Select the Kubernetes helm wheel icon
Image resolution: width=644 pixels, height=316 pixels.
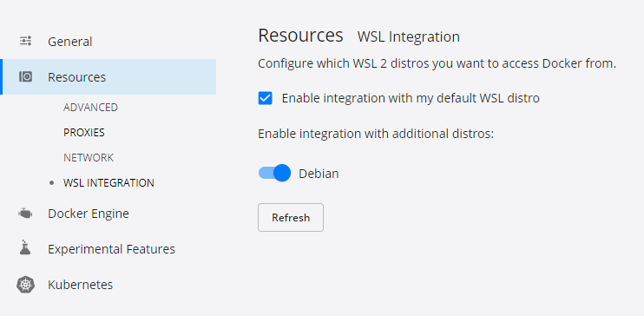coord(25,285)
